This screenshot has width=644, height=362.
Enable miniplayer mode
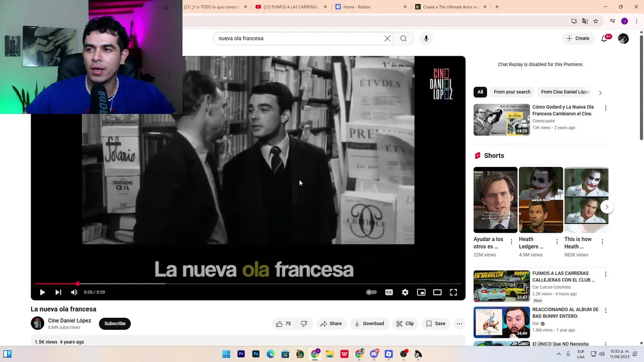pos(421,292)
